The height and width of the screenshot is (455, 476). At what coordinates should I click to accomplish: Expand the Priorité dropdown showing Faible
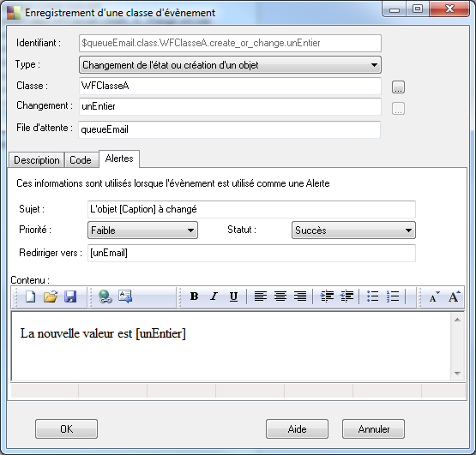(142, 230)
